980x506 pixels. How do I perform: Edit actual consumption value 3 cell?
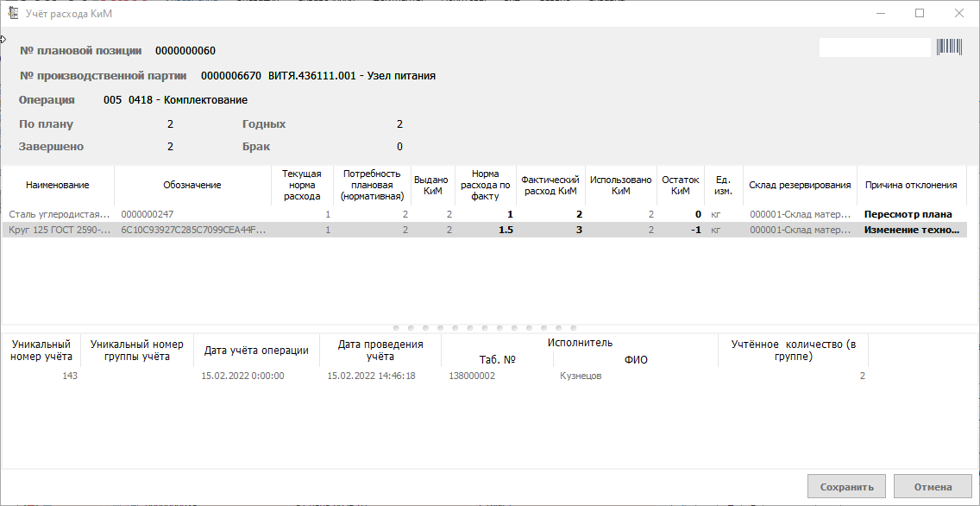550,231
